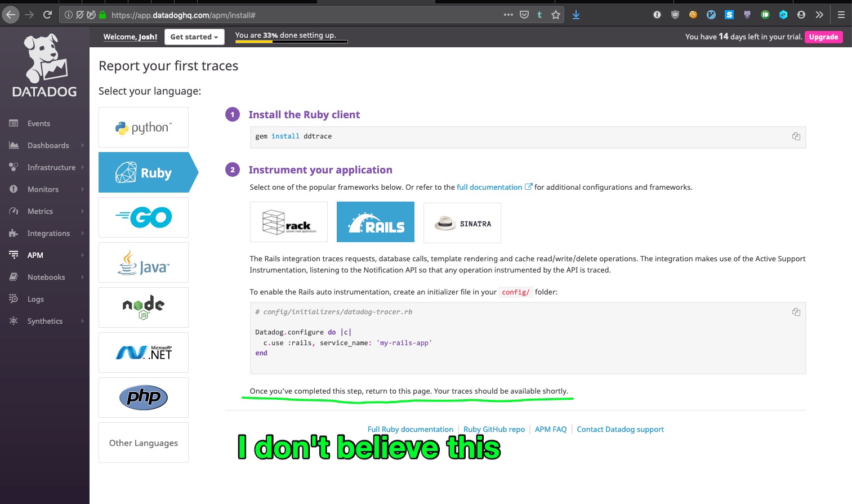Select the Rack framework tile
The width and height of the screenshot is (852, 504).
tap(289, 222)
